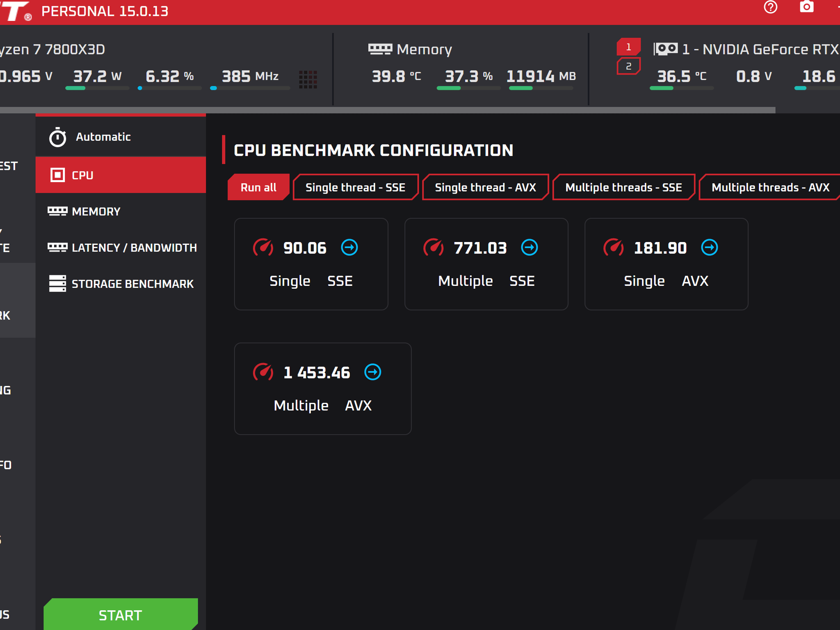Click the Latency / Bandwidth RAM icon
The height and width of the screenshot is (630, 840).
(57, 247)
